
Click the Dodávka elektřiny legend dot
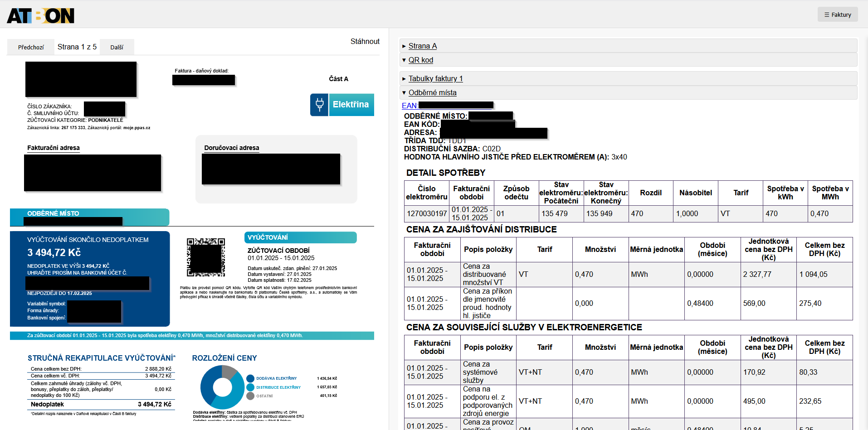250,378
